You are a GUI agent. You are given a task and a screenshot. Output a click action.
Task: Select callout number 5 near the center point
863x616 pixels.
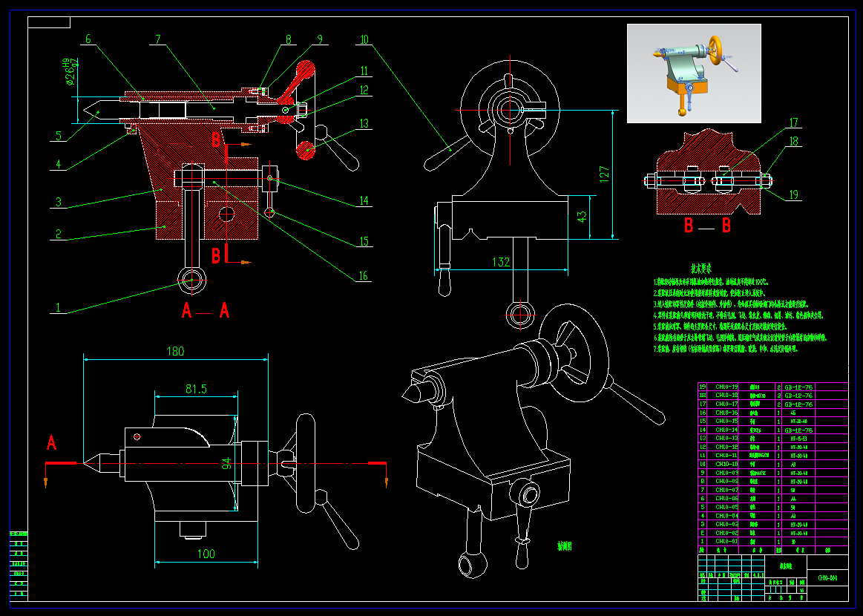coord(59,135)
